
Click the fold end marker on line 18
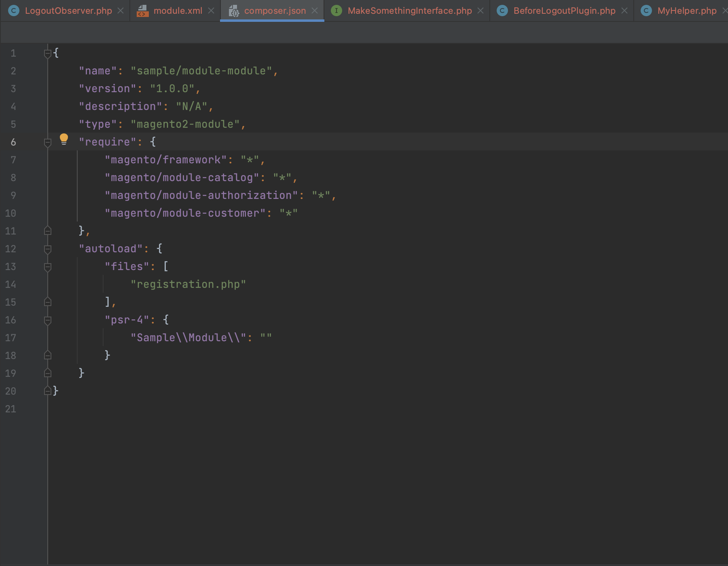point(48,355)
